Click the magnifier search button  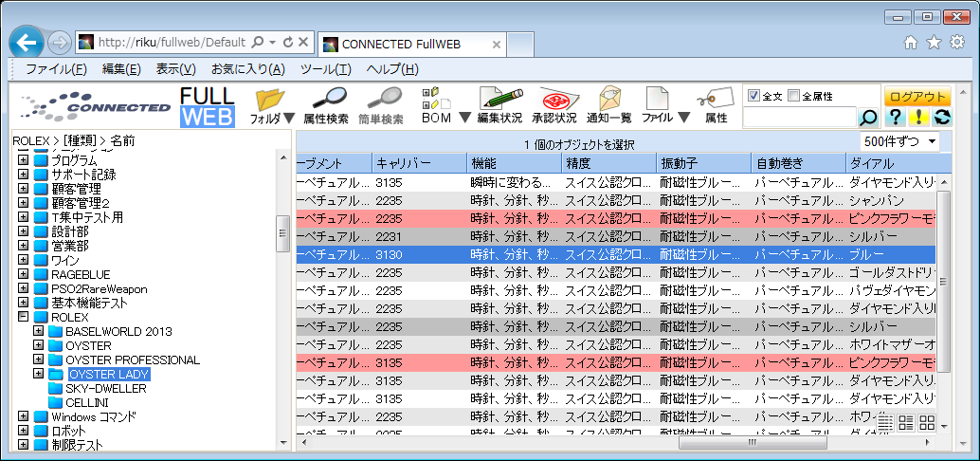(x=868, y=117)
